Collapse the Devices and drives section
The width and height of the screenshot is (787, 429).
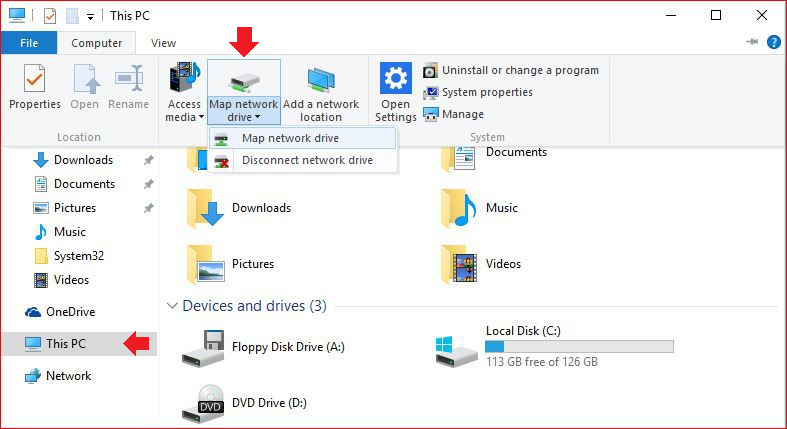point(172,306)
